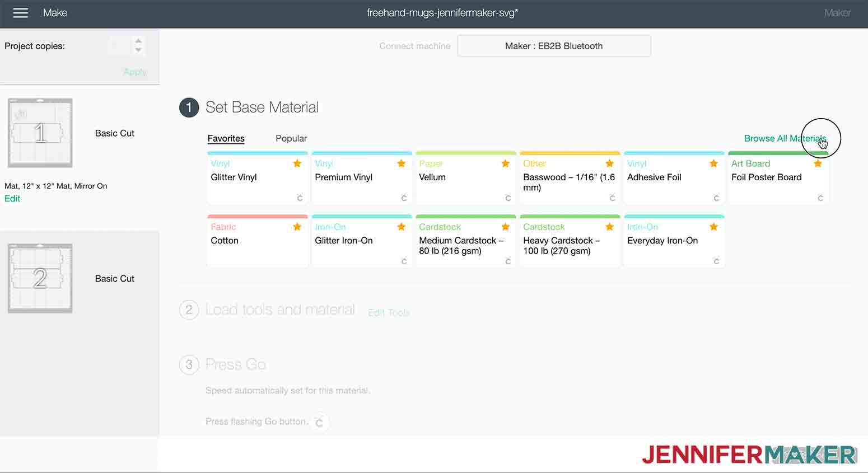868x473 pixels.
Task: Click the Press Go step heading
Action: (236, 365)
